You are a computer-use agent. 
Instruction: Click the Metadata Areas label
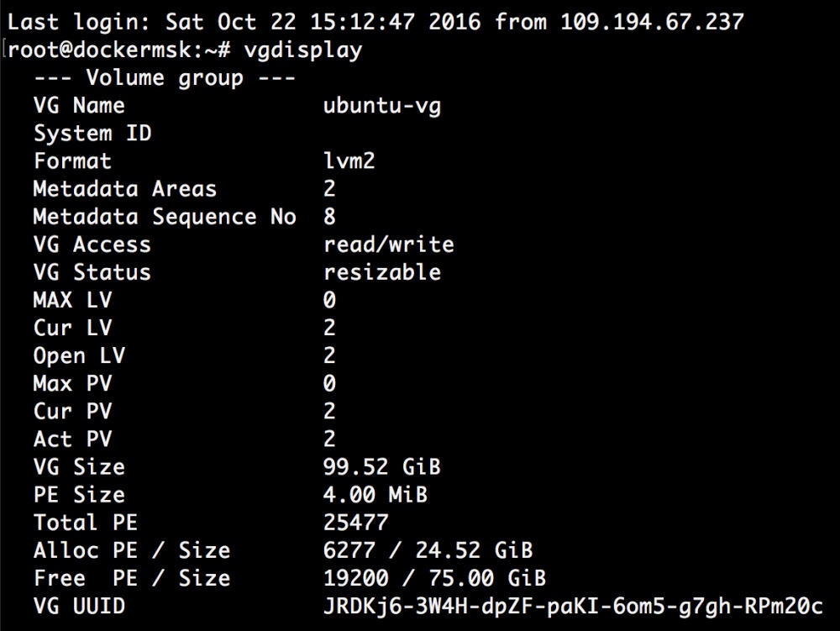coord(124,189)
